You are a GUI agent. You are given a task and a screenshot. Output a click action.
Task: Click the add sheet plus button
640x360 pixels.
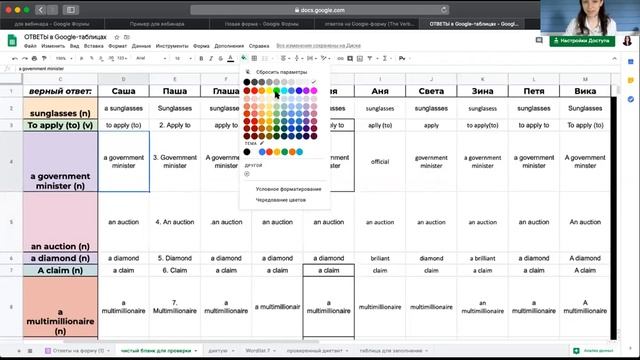19,351
